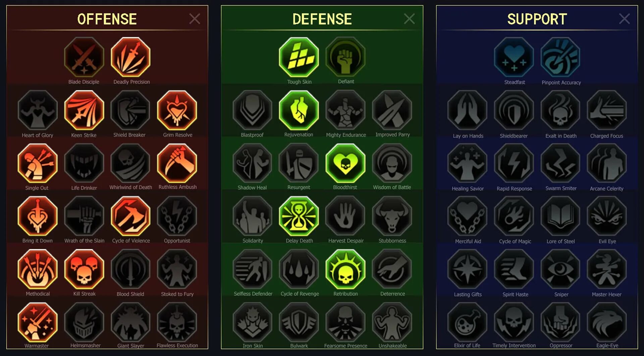Select the Giant Slayer mastery icon
The width and height of the screenshot is (644, 356).
pyautogui.click(x=130, y=322)
